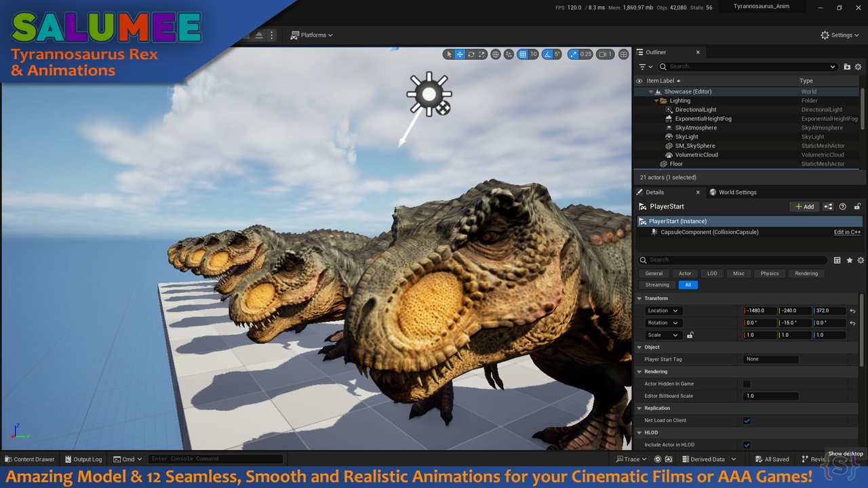Toggle the Scale lock ratio icon
868x488 pixels.
point(690,335)
